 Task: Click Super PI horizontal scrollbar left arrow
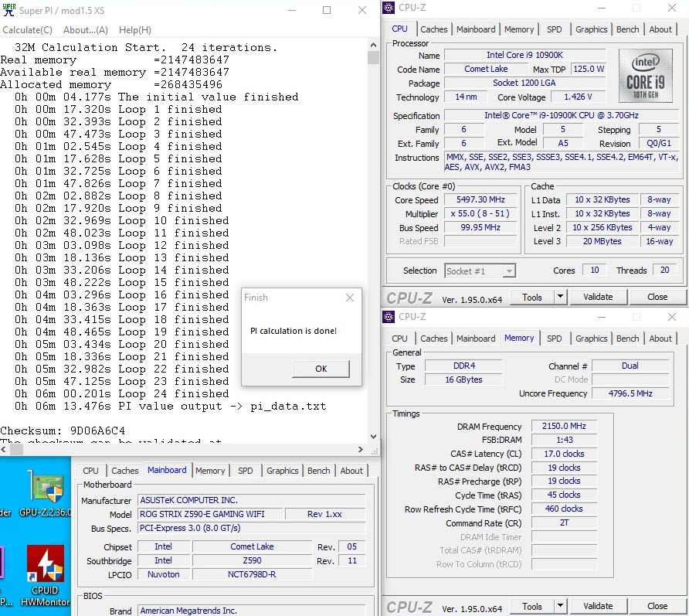(x=4, y=449)
